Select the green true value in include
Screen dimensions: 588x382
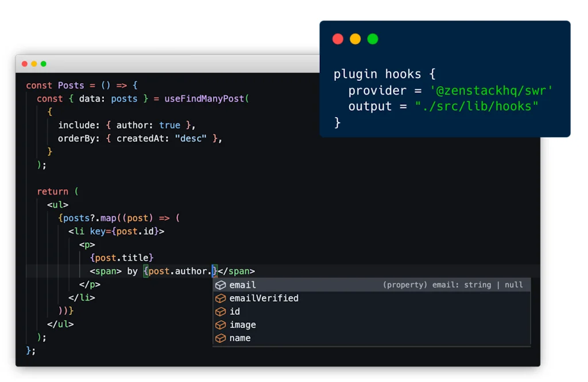[x=170, y=125]
